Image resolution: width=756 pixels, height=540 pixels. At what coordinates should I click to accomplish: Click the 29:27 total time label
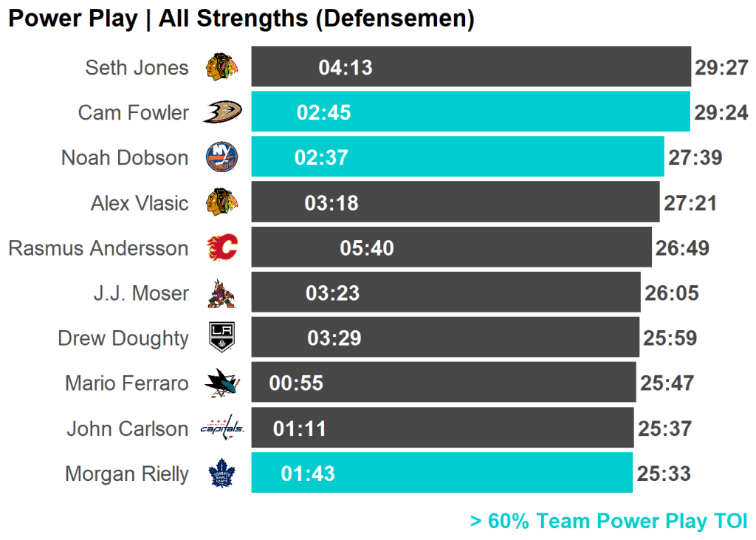(x=721, y=68)
